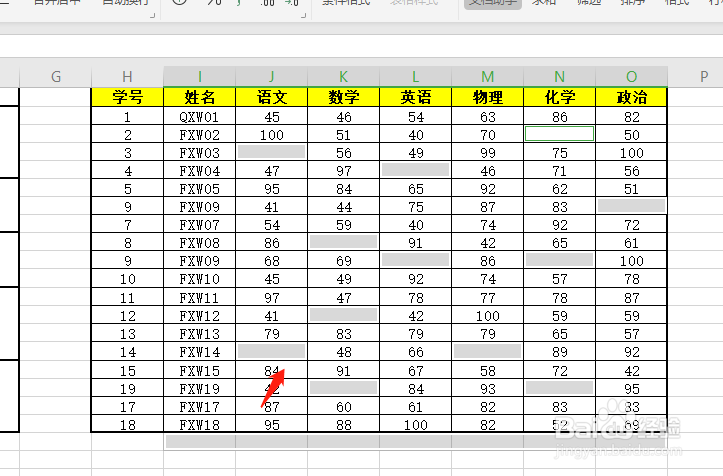The image size is (723, 476).
Task: Select column L header
Action: pyautogui.click(x=415, y=77)
